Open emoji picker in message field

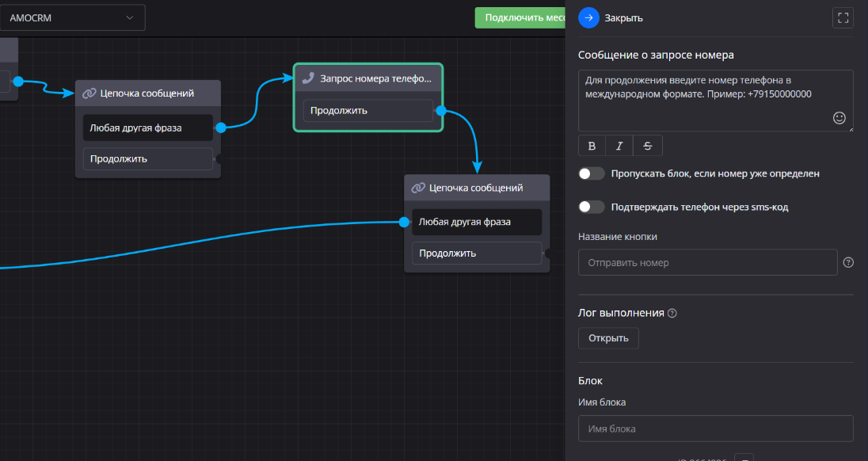pyautogui.click(x=839, y=118)
